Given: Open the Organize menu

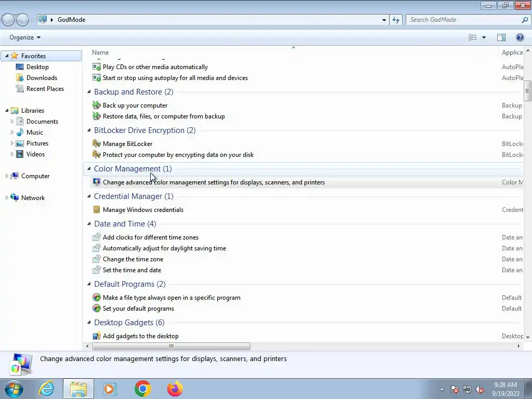Looking at the screenshot, I should [x=25, y=37].
